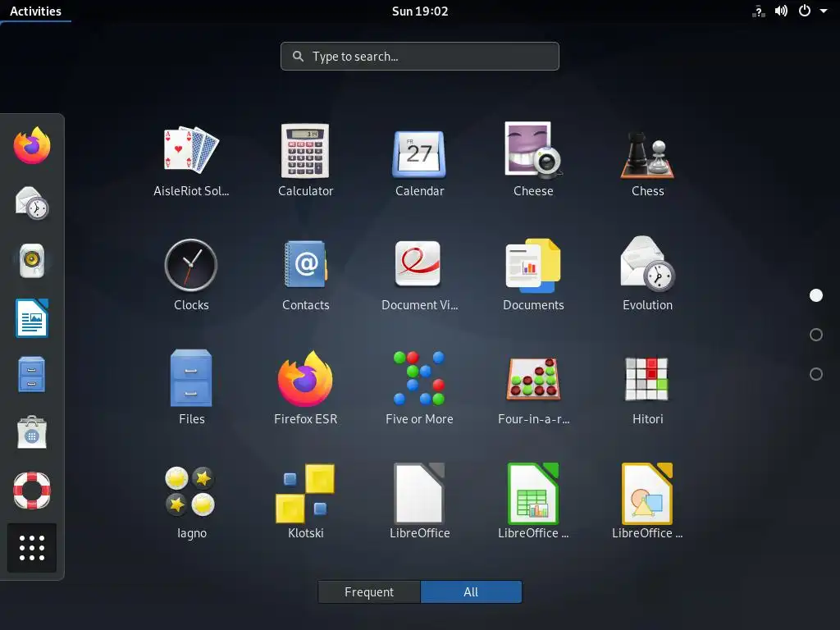The image size is (840, 630).
Task: Launch Rhythmbox speaker icon in dock
Action: [32, 260]
